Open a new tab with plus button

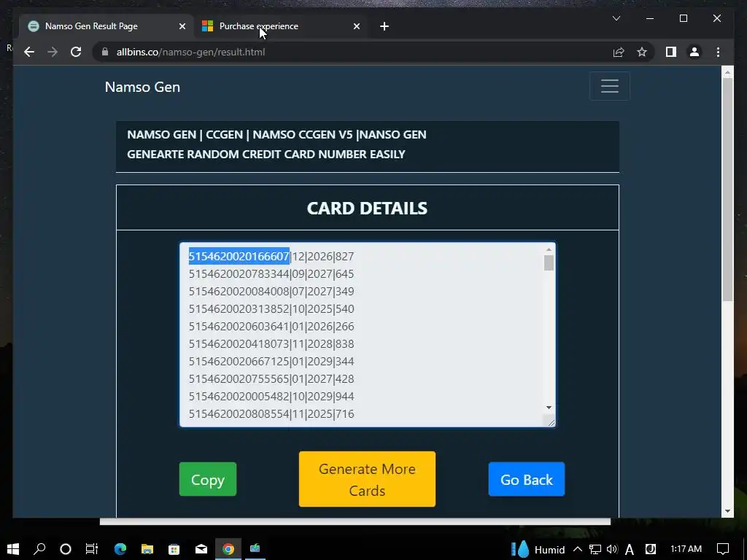click(x=384, y=26)
